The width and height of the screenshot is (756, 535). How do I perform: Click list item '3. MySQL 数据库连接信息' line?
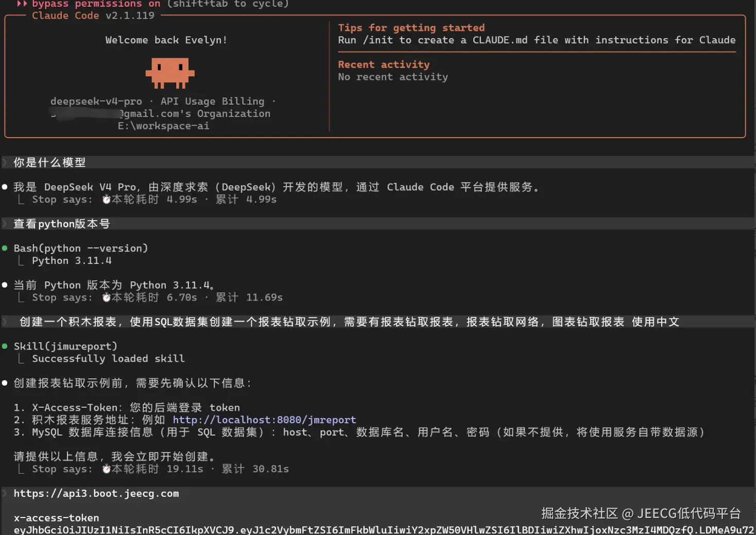(x=359, y=432)
